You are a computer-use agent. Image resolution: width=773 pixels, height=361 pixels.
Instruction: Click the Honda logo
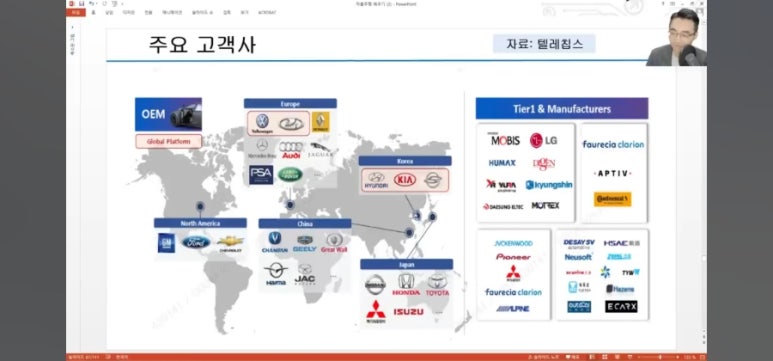coord(406,285)
